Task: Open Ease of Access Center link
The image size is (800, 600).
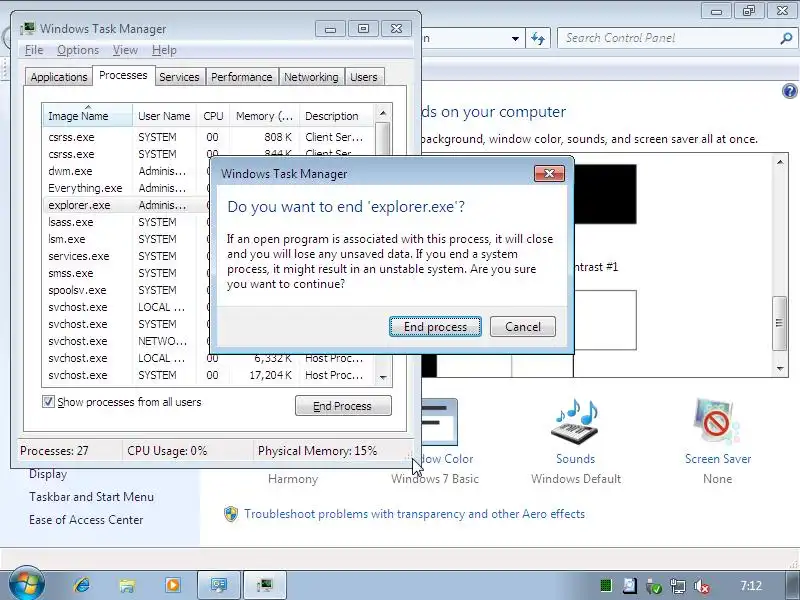Action: tap(86, 520)
